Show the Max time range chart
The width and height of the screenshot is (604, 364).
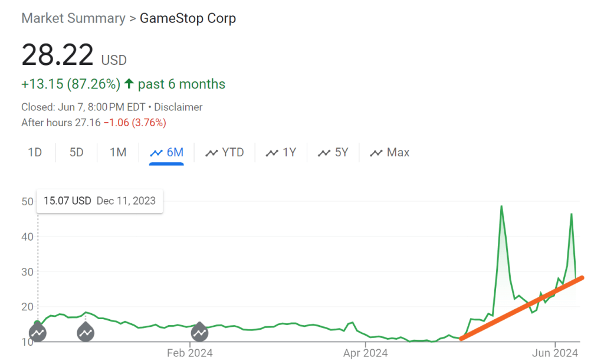(x=390, y=153)
